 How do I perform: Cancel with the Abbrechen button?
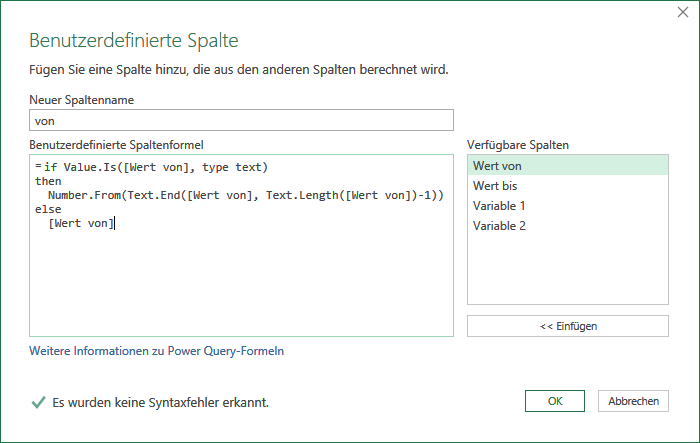[633, 401]
